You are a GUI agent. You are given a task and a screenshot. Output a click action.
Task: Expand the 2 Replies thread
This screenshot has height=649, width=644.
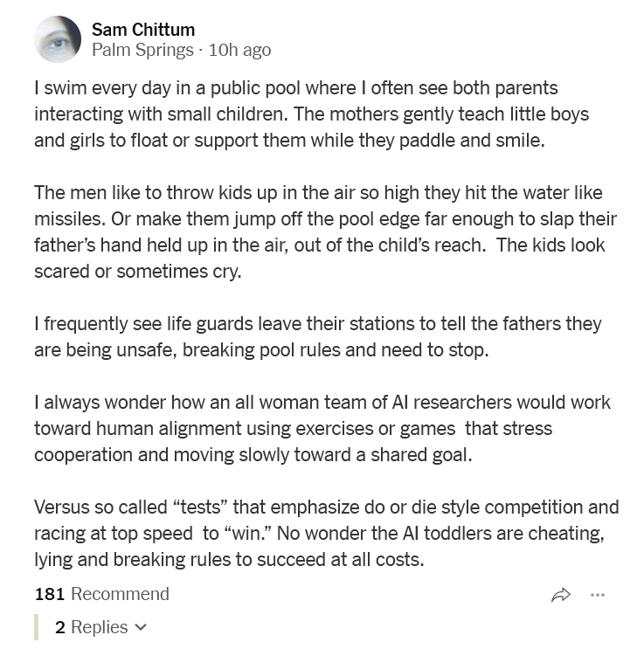click(x=100, y=626)
